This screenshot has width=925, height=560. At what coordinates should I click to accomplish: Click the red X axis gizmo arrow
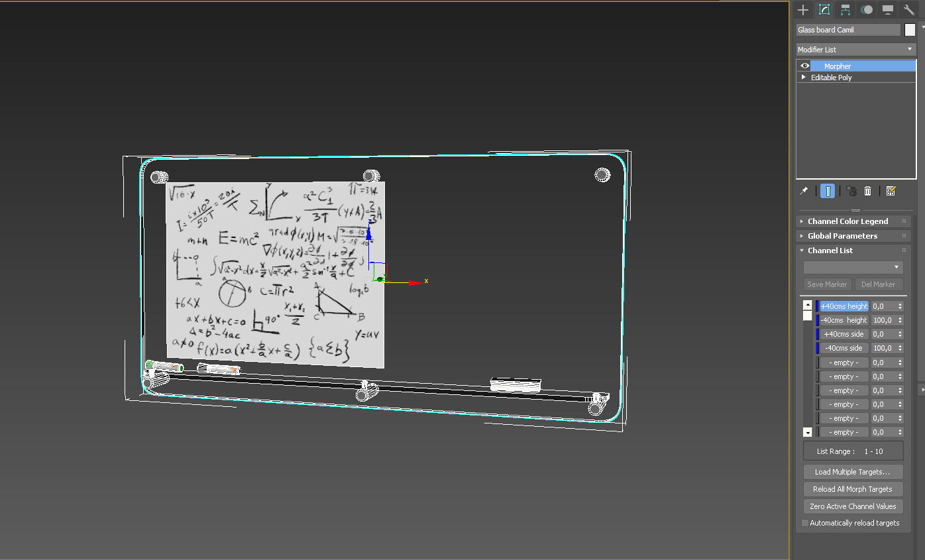415,282
